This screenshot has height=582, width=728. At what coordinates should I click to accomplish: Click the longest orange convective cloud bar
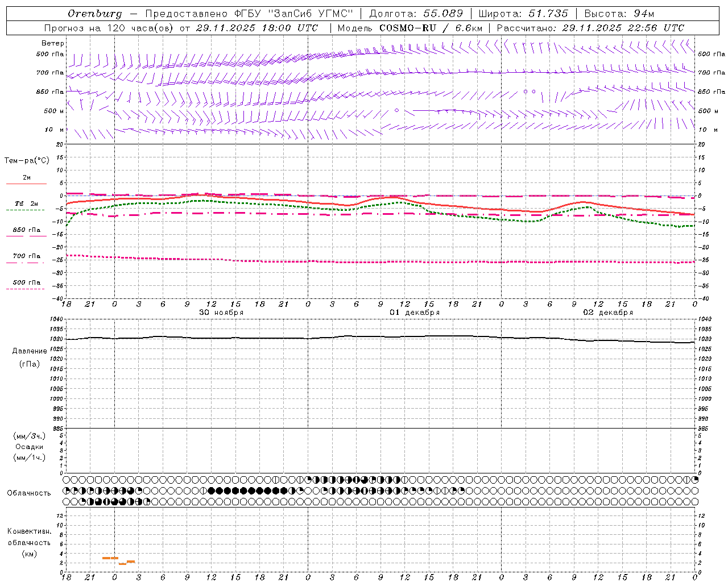click(110, 558)
